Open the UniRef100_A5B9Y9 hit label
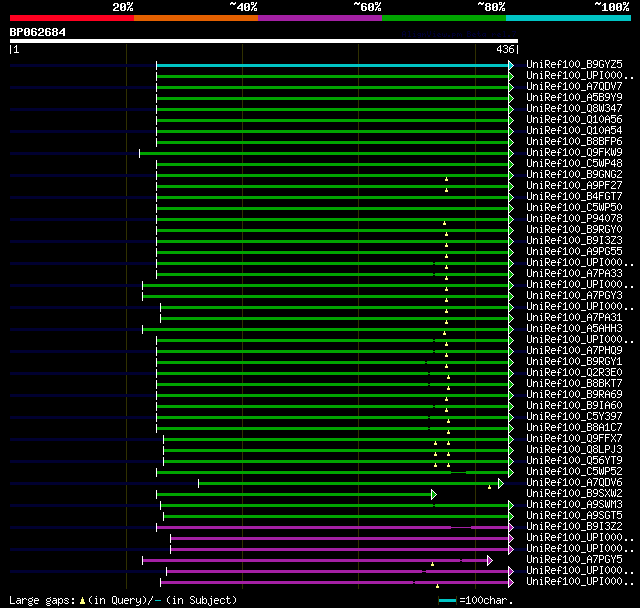 pyautogui.click(x=574, y=98)
